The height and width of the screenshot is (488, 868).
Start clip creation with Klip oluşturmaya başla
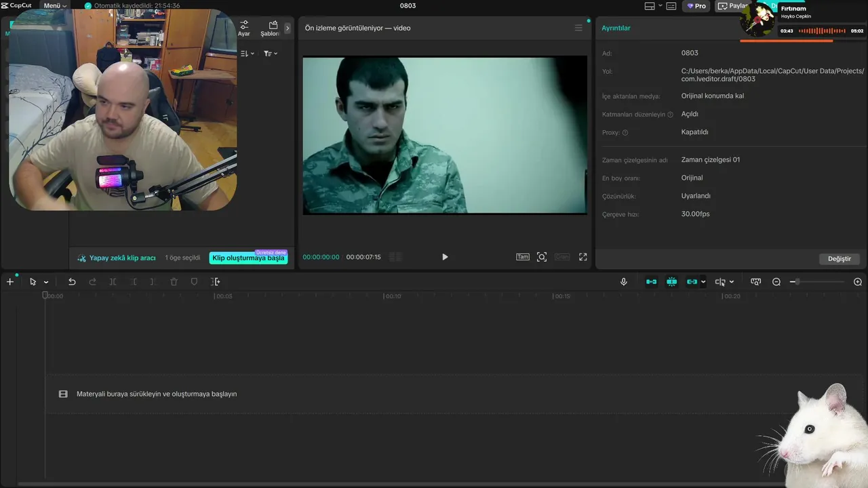pyautogui.click(x=248, y=258)
